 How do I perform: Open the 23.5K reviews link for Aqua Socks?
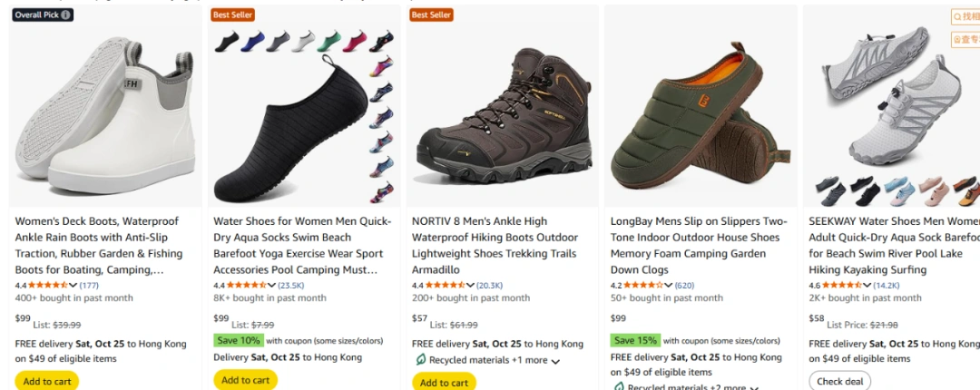pos(291,286)
